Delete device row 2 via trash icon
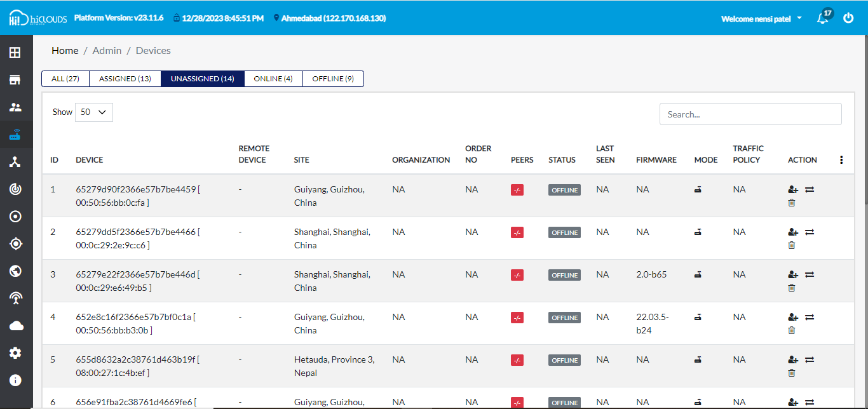This screenshot has height=409, width=868. (792, 245)
